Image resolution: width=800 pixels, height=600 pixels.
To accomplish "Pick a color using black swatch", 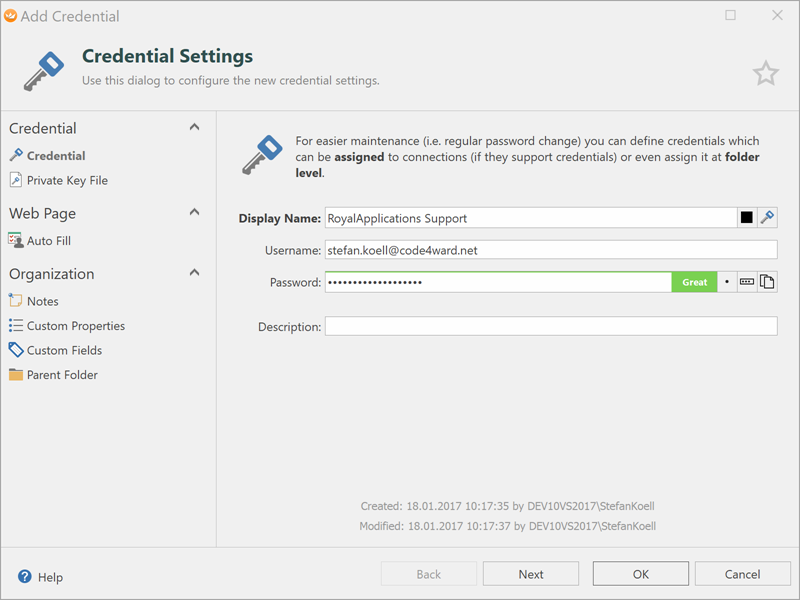I will 746,218.
